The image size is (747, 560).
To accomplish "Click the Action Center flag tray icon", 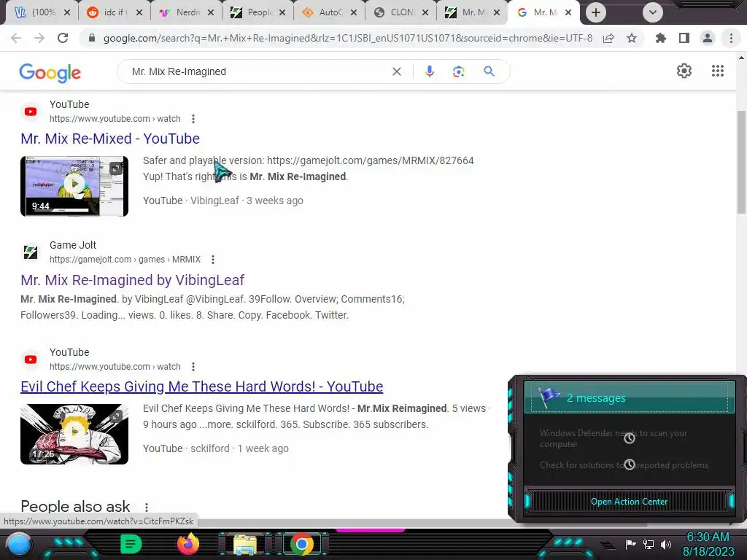I will 631,544.
